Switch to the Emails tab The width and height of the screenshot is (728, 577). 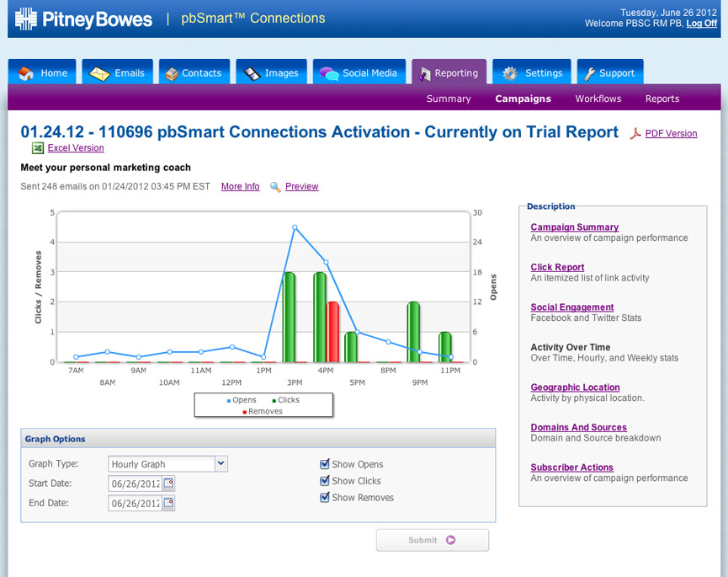pyautogui.click(x=118, y=72)
